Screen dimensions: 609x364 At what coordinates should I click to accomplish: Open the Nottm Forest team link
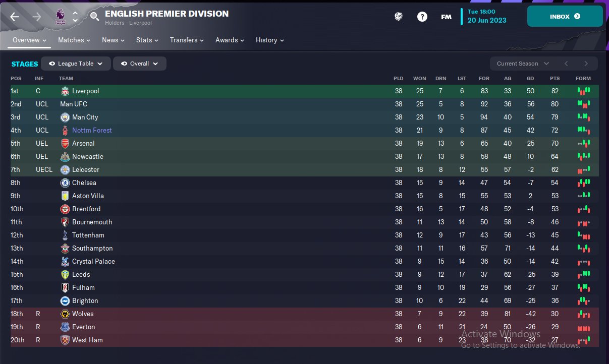click(x=92, y=131)
